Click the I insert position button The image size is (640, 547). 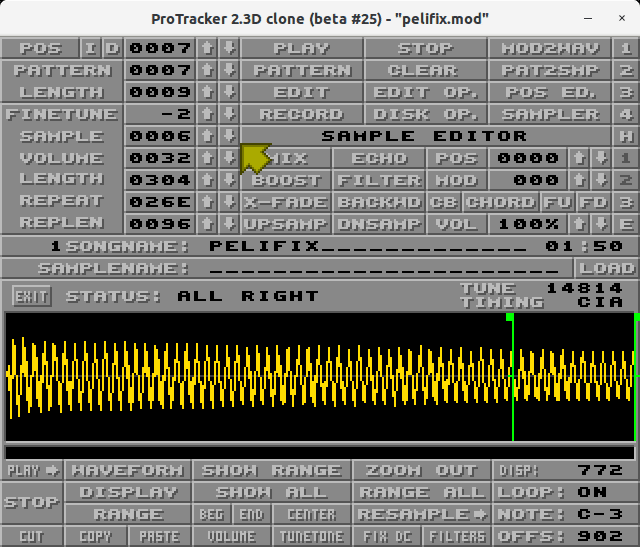(91, 48)
